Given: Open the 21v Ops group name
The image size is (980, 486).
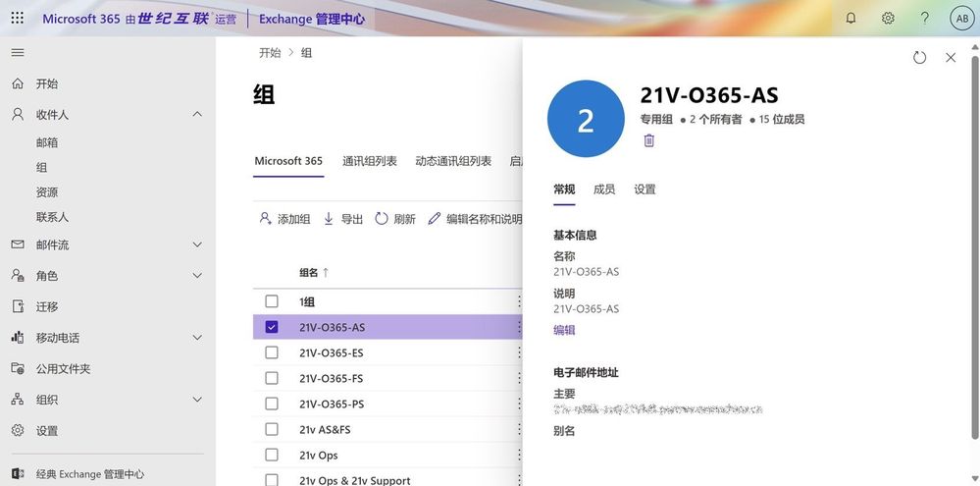Looking at the screenshot, I should [x=319, y=456].
